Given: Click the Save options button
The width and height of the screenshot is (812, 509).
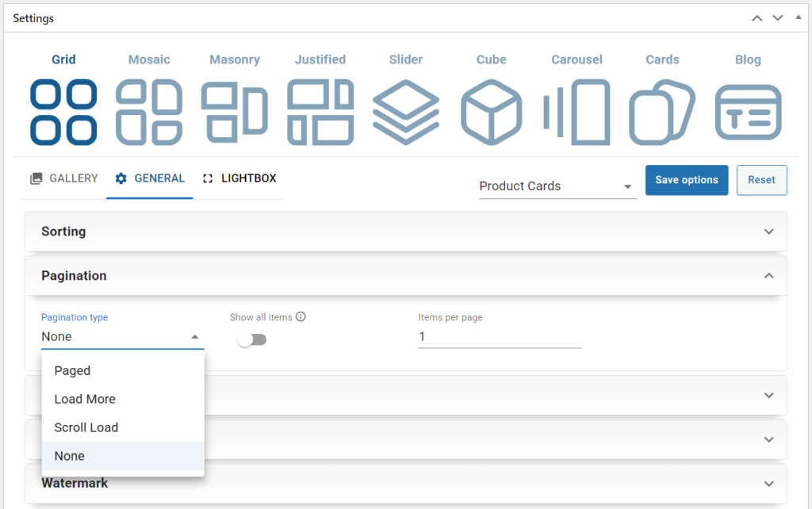Looking at the screenshot, I should click(686, 180).
